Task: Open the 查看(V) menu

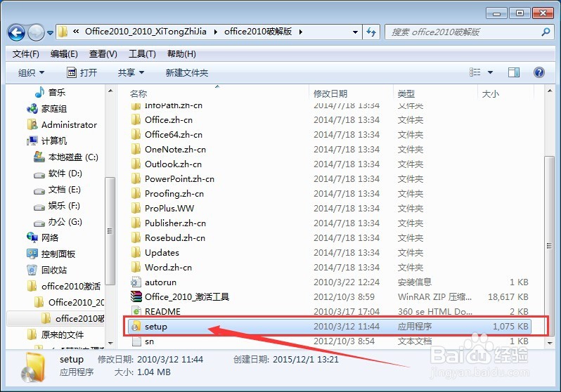Action: (103, 54)
